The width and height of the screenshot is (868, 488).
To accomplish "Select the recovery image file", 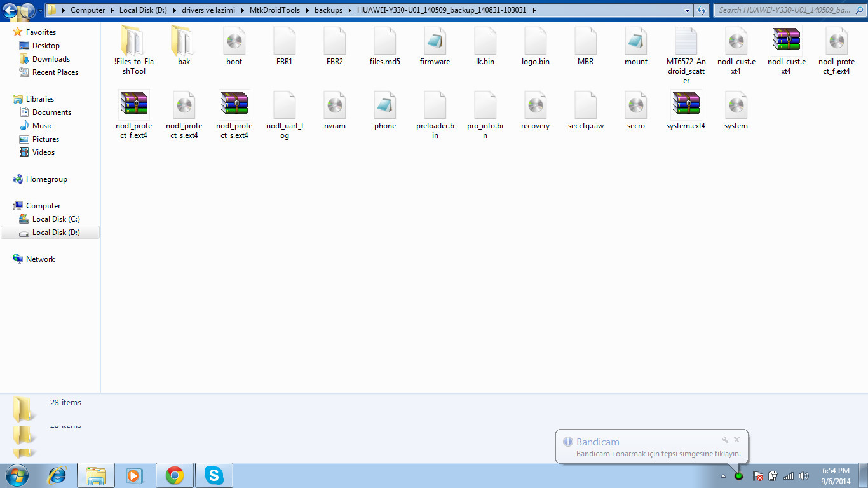I will [535, 107].
